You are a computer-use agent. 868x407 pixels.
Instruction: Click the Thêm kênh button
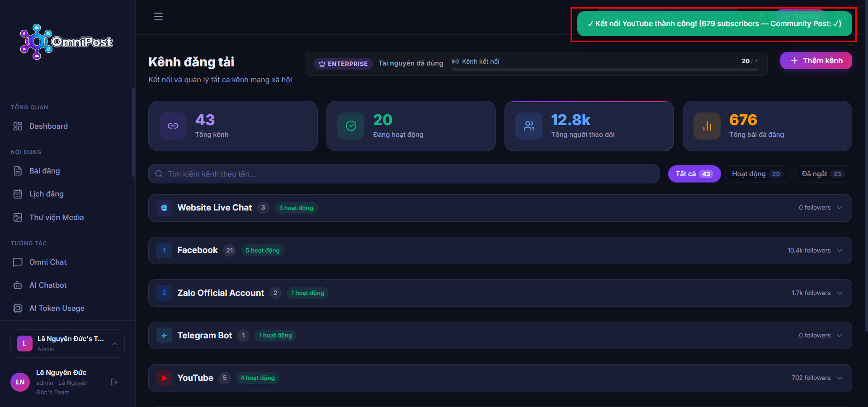[x=816, y=61]
